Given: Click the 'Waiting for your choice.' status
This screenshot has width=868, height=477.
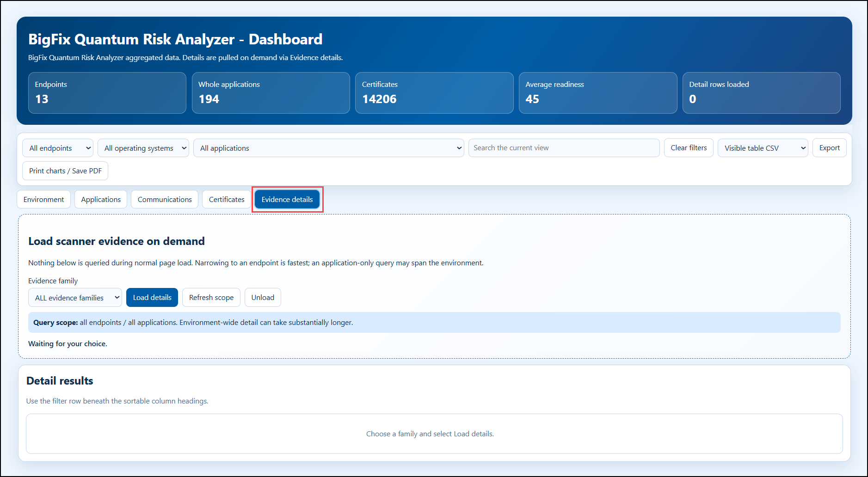Looking at the screenshot, I should pyautogui.click(x=68, y=343).
